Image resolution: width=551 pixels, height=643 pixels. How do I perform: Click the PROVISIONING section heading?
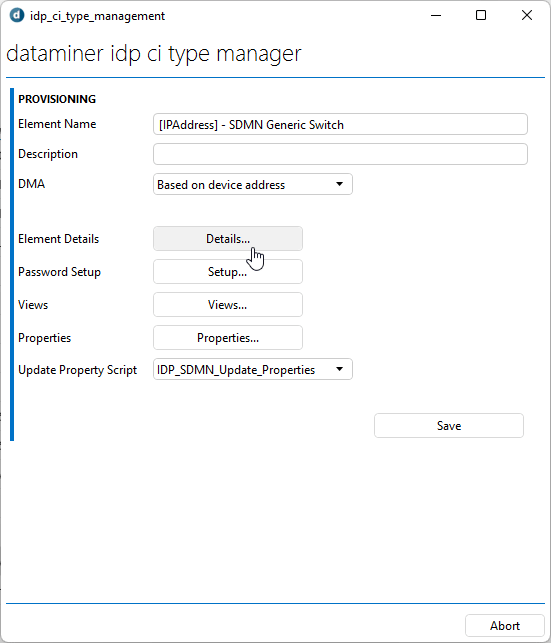pos(57,99)
